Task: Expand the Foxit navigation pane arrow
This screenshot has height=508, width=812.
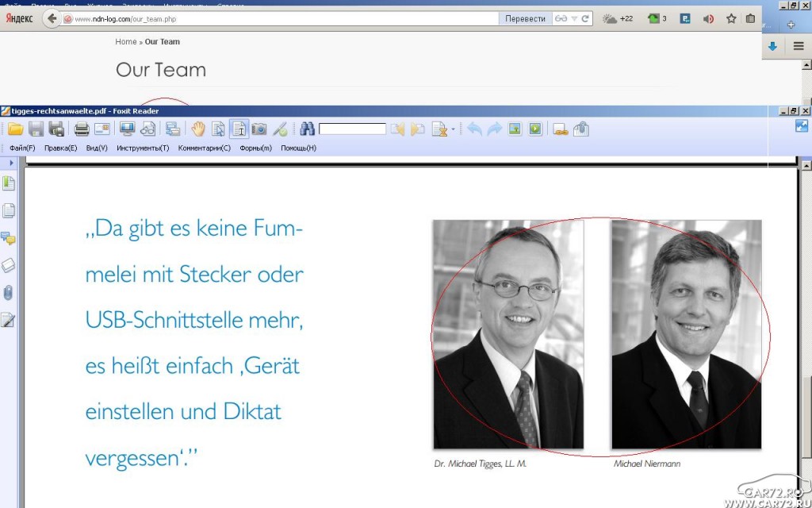Action: tap(11, 164)
